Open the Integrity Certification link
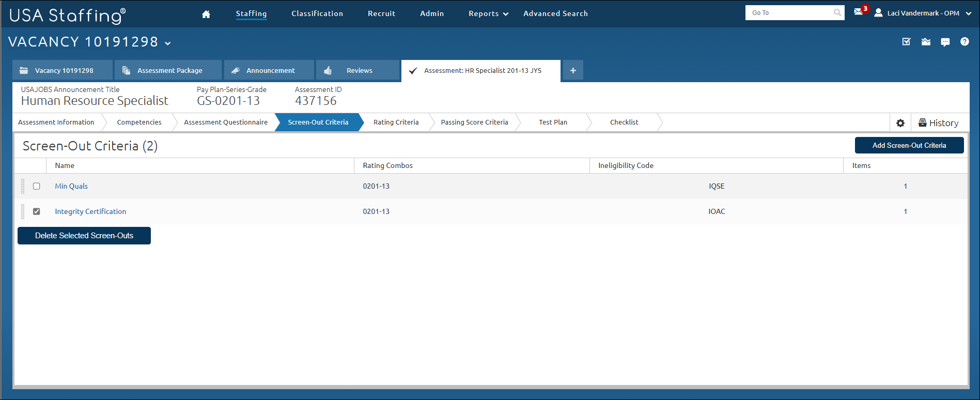The image size is (980, 400). pyautogui.click(x=90, y=211)
